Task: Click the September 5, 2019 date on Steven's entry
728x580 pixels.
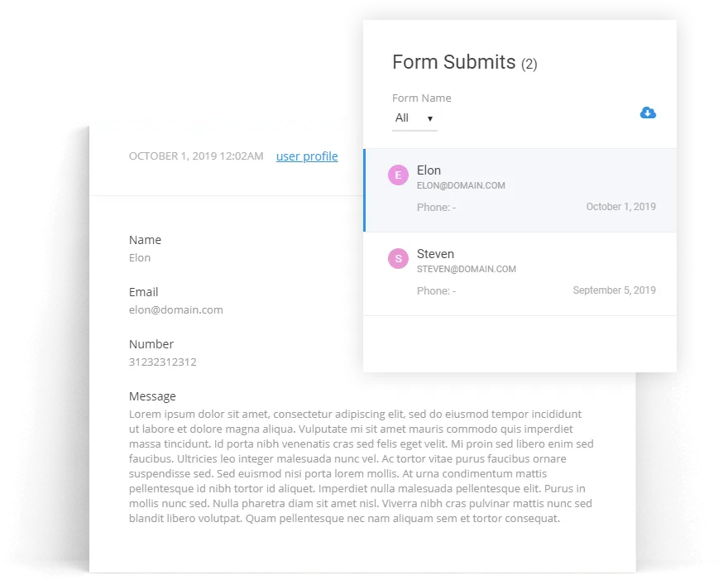Action: coord(614,290)
